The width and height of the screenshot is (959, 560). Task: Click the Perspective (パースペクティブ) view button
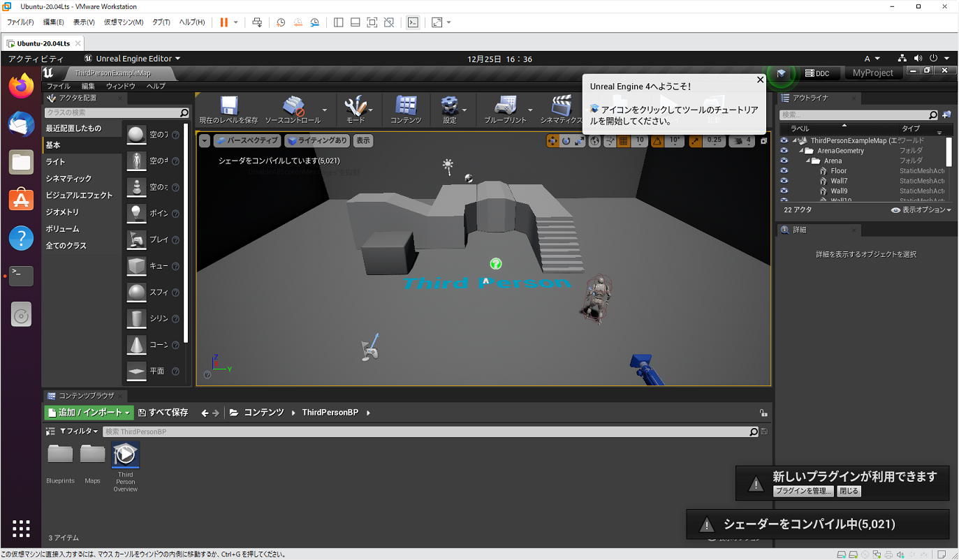[x=247, y=141]
